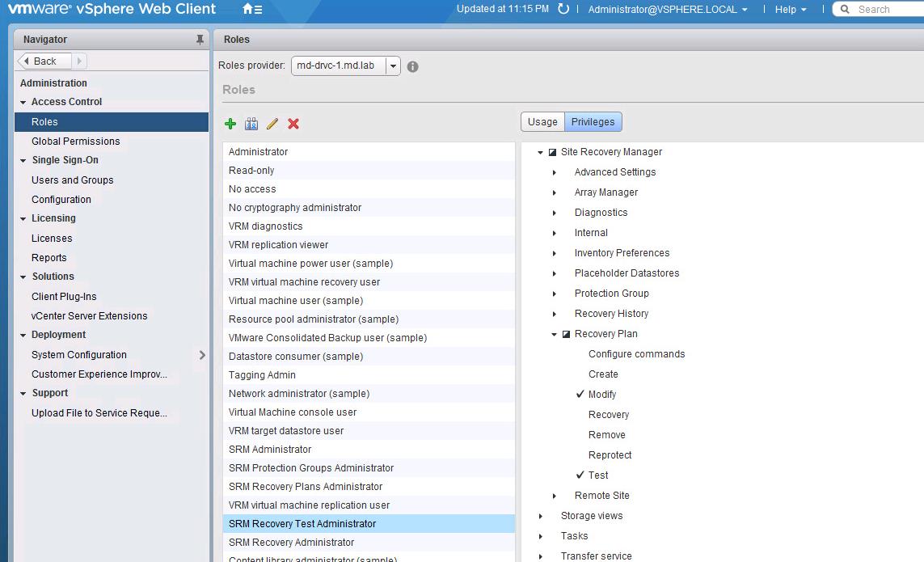
Task: Select the Recovery privilege under Recovery Plan
Action: pos(609,415)
